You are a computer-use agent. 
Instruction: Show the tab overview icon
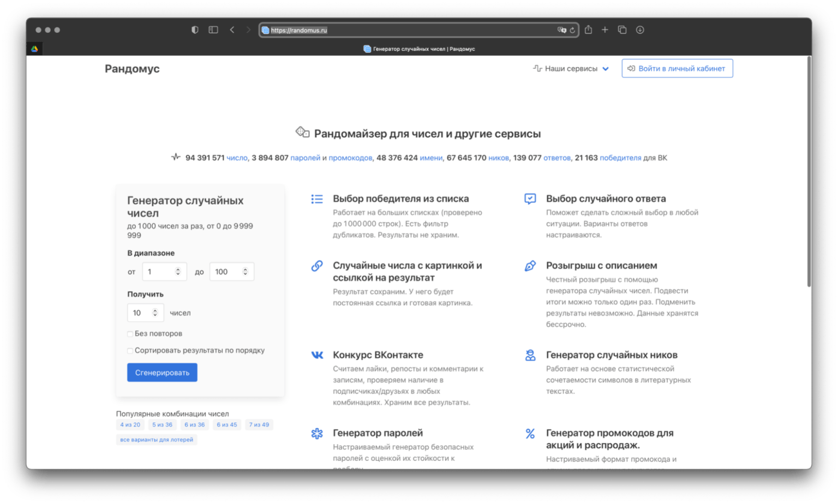point(622,30)
